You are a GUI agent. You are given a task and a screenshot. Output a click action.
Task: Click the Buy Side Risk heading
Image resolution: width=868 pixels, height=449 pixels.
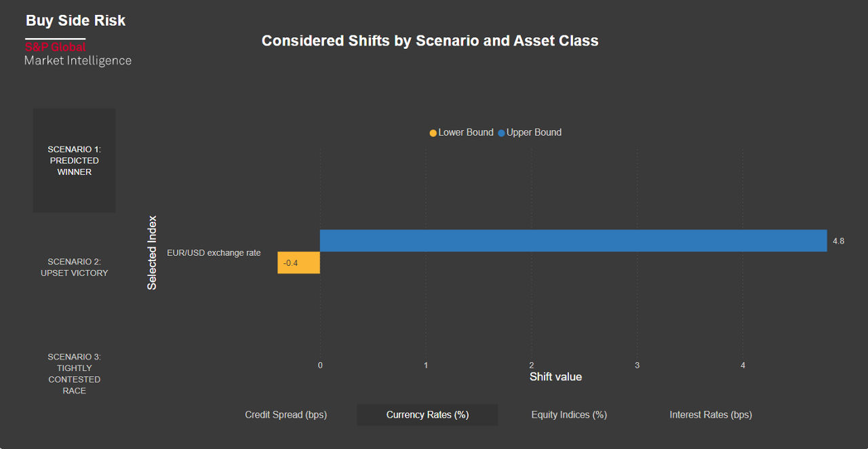[75, 20]
